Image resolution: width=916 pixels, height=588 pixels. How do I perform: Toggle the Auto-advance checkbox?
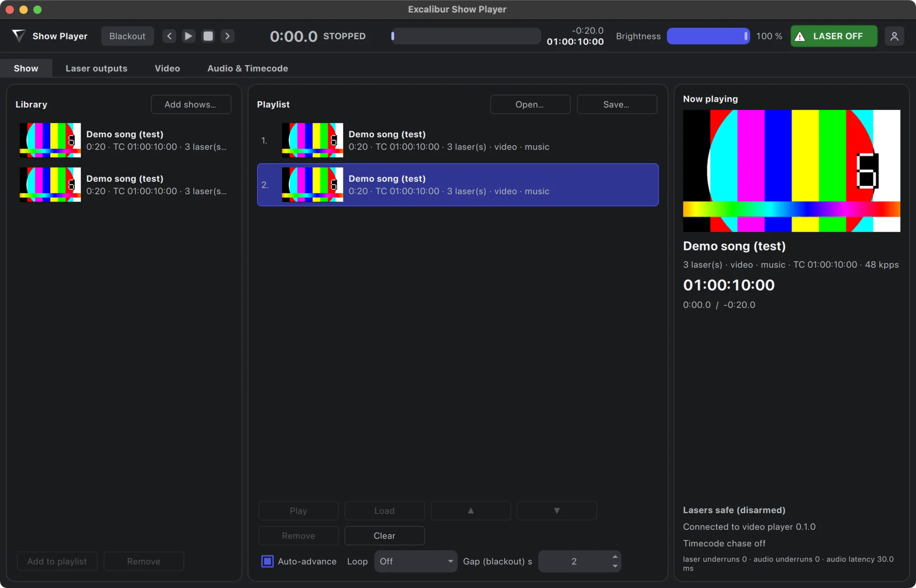(x=267, y=561)
